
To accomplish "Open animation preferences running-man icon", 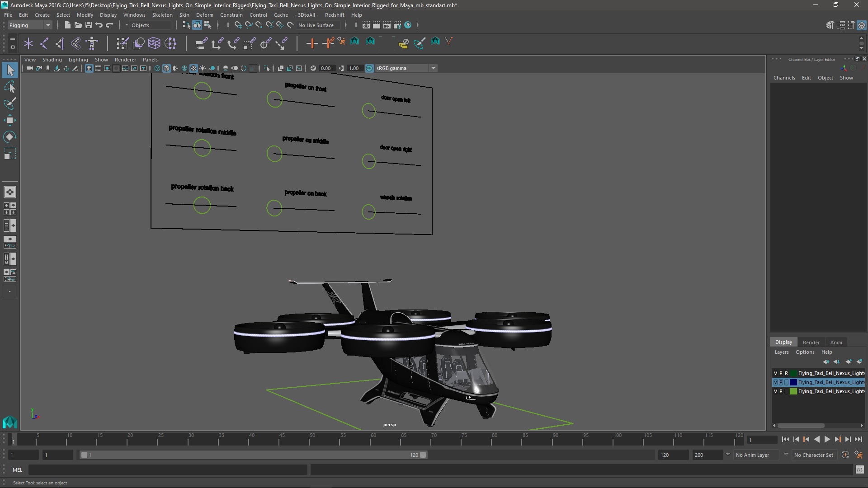I will pyautogui.click(x=859, y=455).
